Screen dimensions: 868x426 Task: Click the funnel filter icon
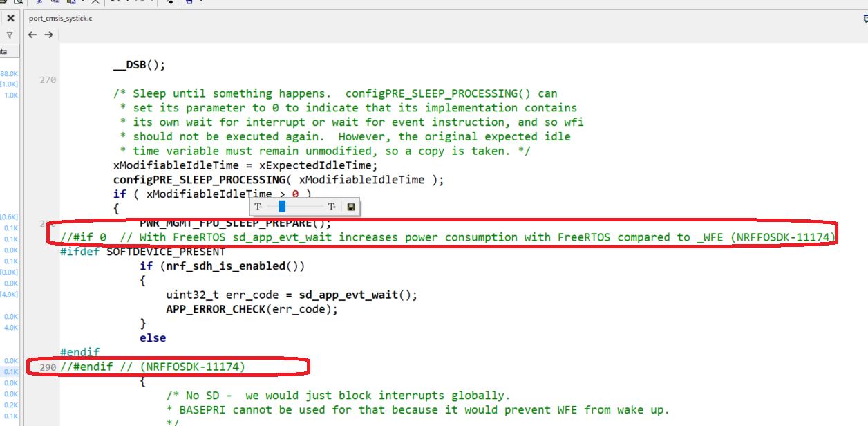point(10,35)
